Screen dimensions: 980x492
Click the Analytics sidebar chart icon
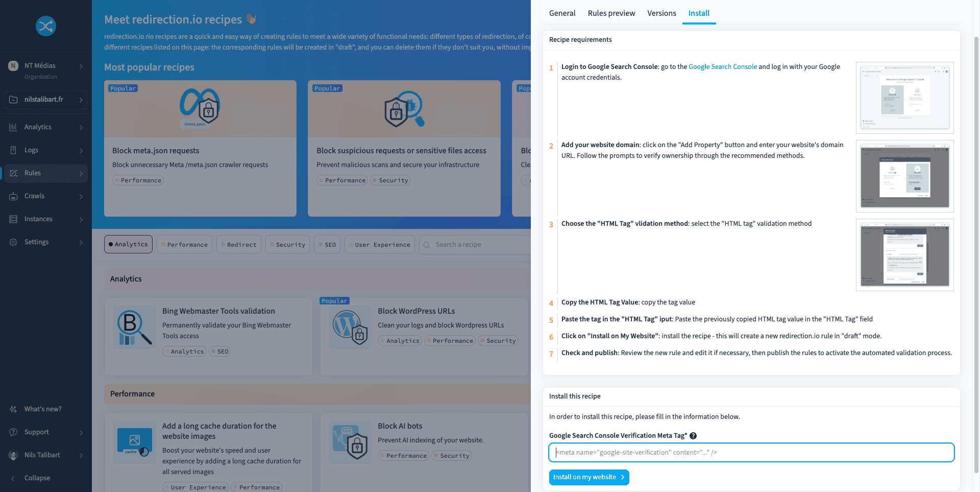click(13, 127)
